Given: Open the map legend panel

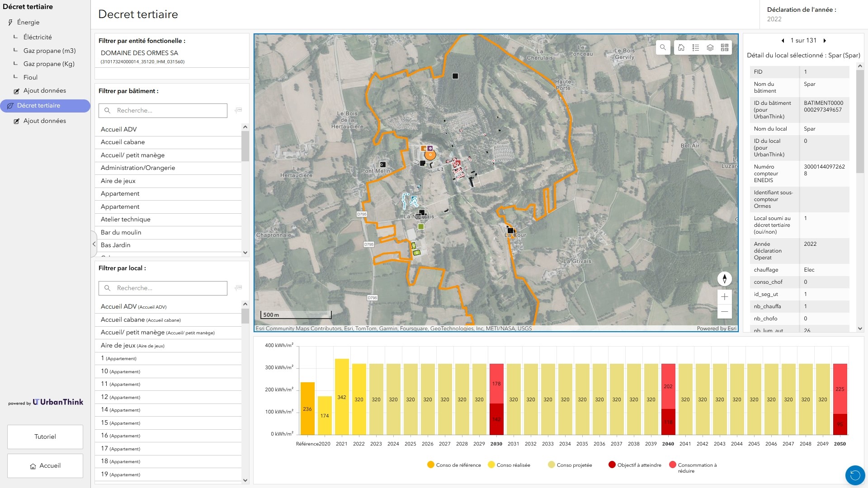Looking at the screenshot, I should (x=696, y=47).
